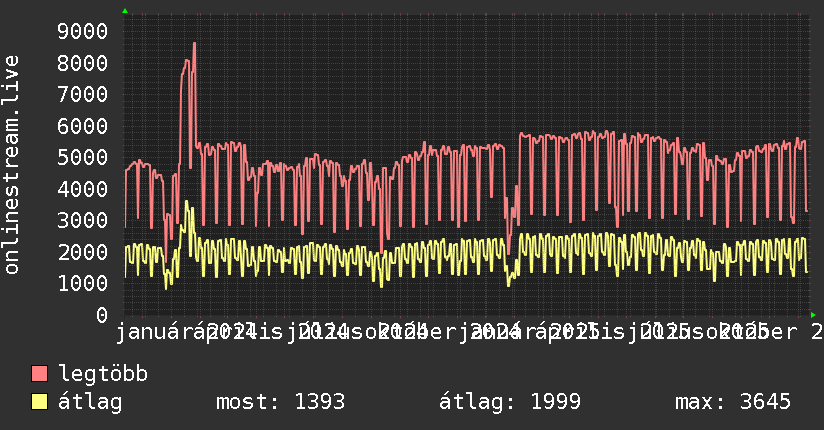
Task: Click the pink line's highest peak near 8600
Action: point(194,44)
